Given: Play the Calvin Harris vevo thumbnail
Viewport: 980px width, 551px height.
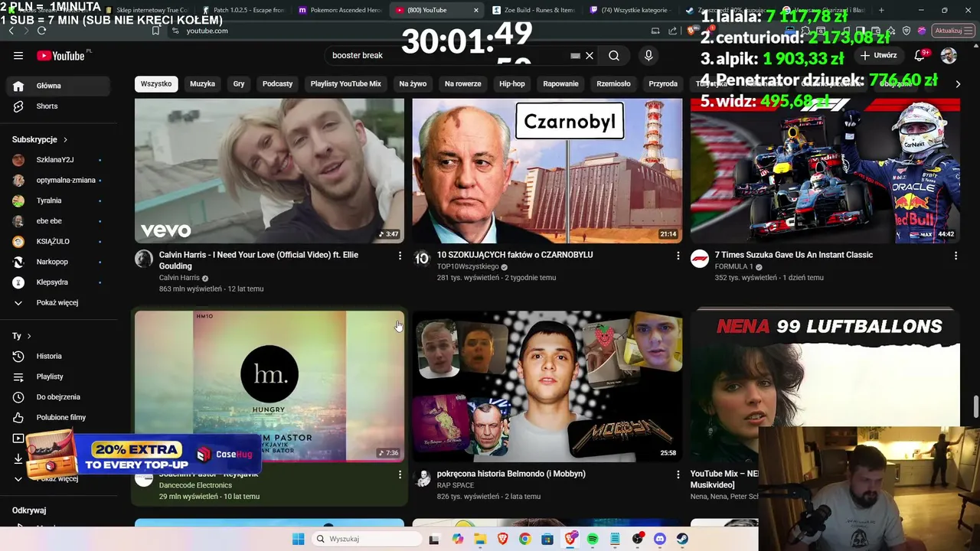Looking at the screenshot, I should [x=269, y=171].
